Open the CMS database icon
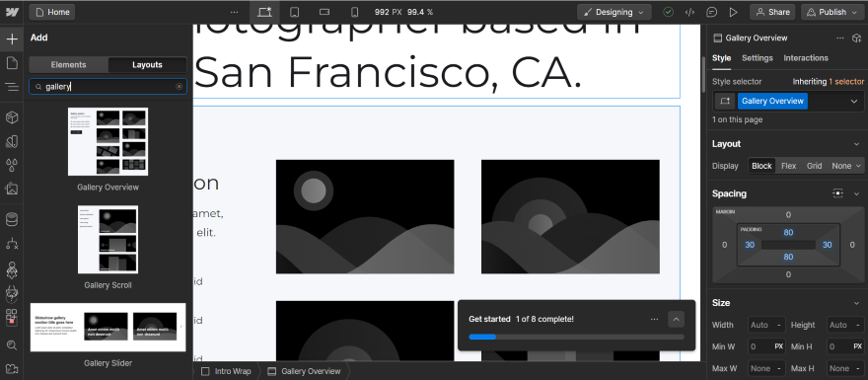The image size is (868, 380). (x=12, y=219)
